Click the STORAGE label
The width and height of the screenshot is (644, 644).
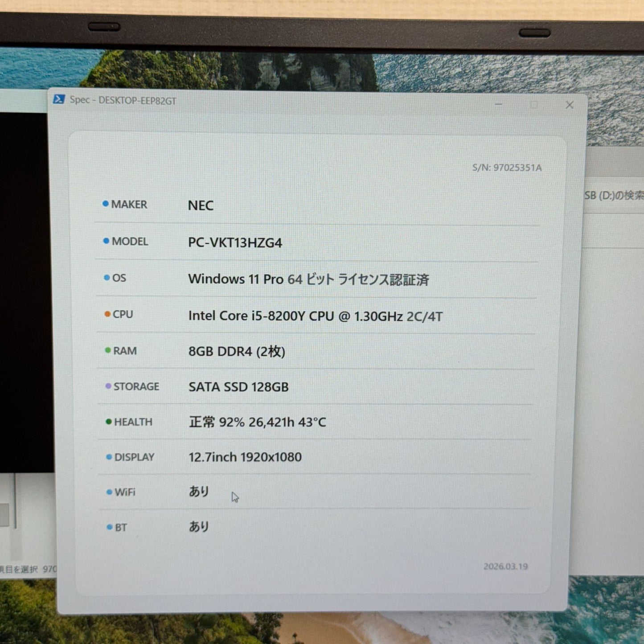tap(136, 386)
